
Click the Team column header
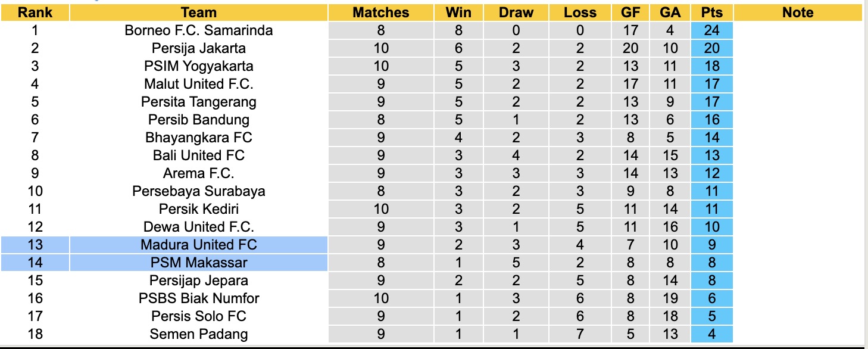199,13
